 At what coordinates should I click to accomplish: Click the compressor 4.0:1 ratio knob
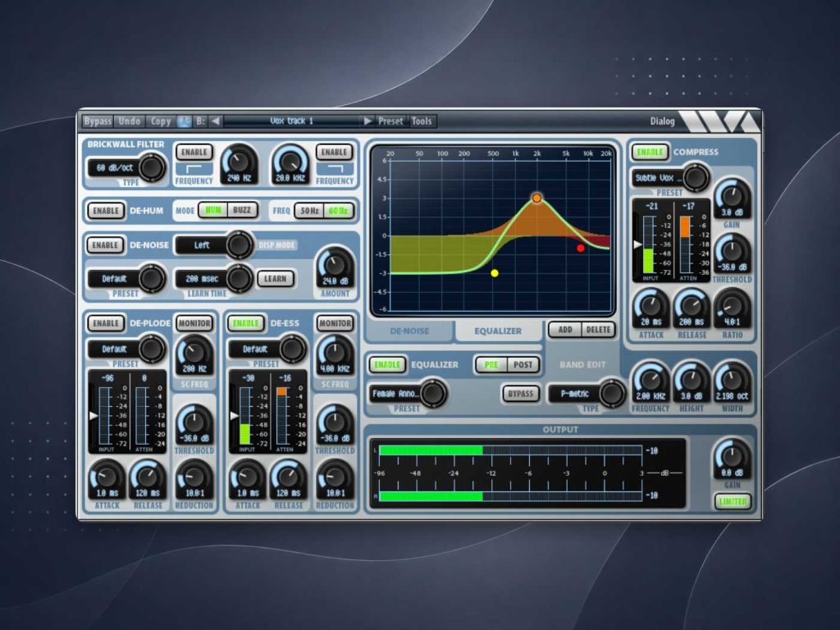pos(733,308)
